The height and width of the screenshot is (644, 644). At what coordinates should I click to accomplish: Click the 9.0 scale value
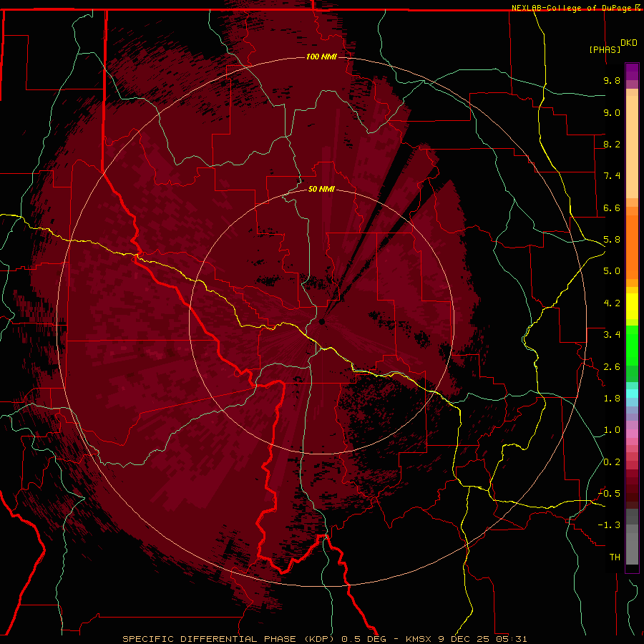(x=612, y=112)
